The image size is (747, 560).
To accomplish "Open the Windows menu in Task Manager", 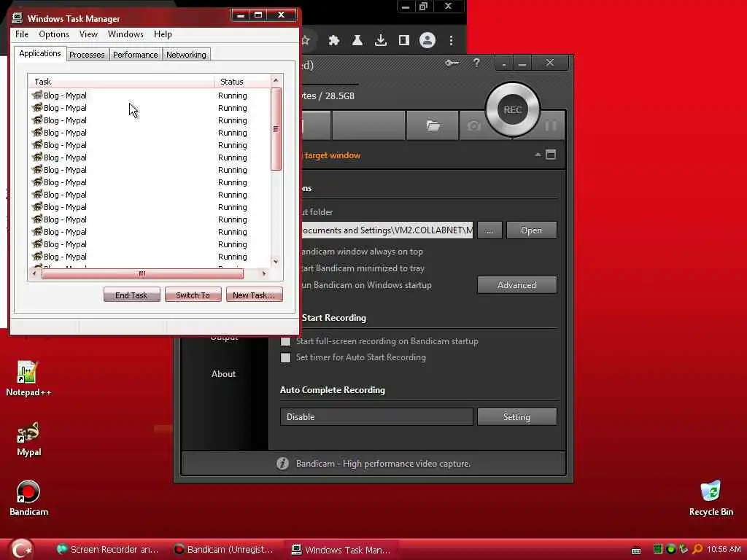I will point(125,34).
